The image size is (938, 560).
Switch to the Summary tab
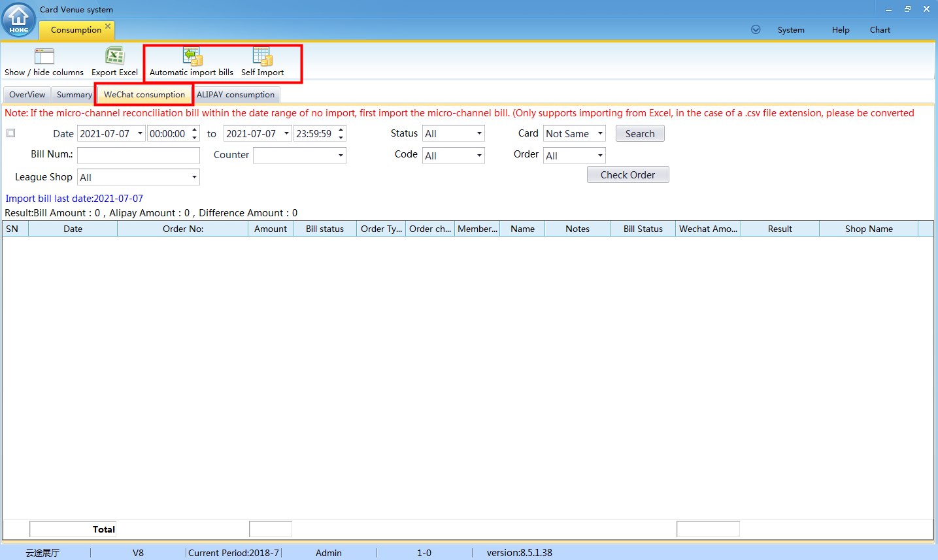tap(74, 95)
